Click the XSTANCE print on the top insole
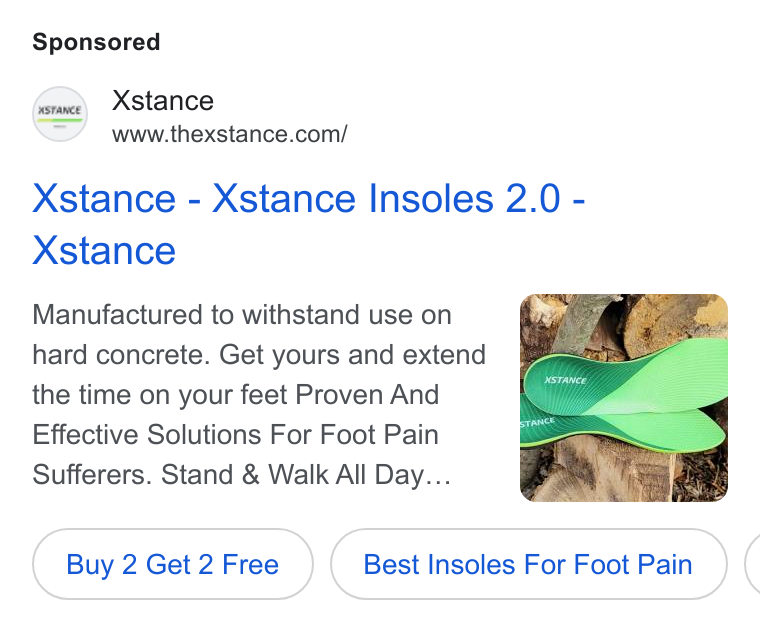 [565, 380]
